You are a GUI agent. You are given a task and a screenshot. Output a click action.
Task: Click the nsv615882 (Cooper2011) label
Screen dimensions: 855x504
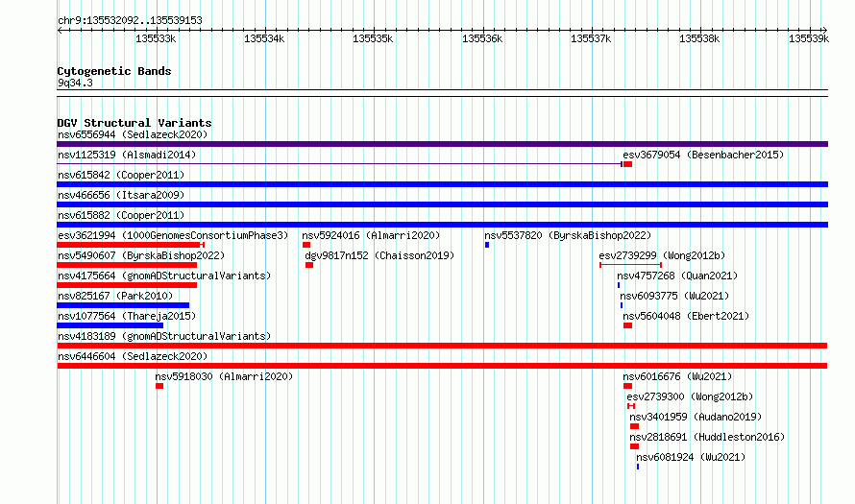[x=121, y=215]
